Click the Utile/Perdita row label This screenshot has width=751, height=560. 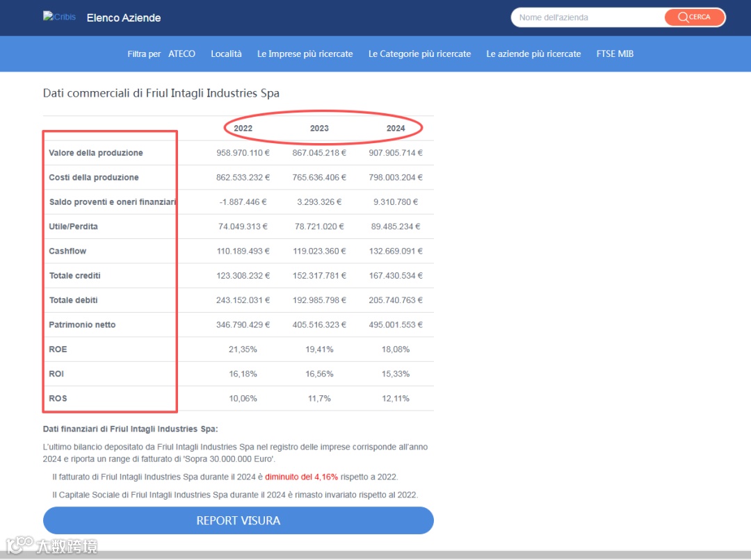(x=73, y=227)
